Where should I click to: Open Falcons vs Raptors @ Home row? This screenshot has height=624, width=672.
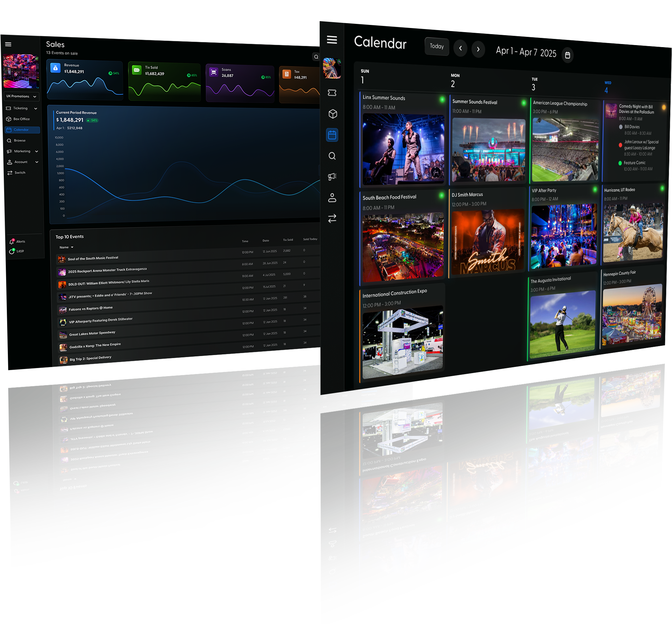pos(188,304)
